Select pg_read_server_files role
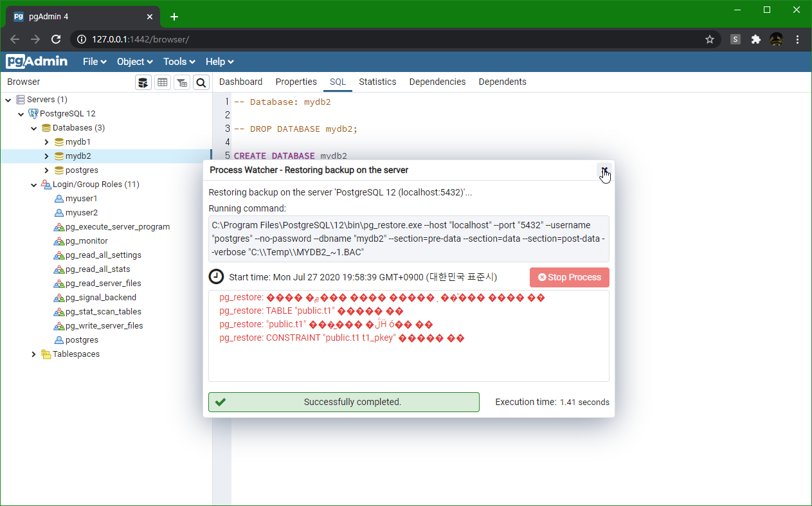812x506 pixels. point(103,284)
